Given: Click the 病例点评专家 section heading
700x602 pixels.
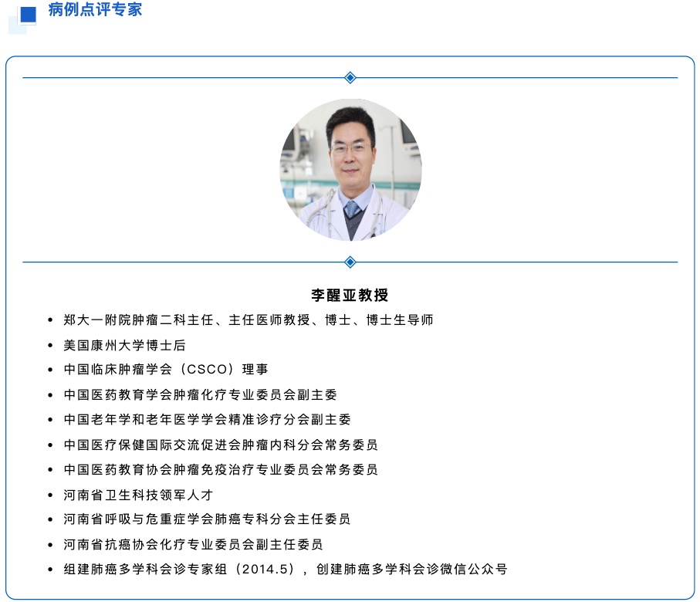Looking at the screenshot, I should [95, 10].
